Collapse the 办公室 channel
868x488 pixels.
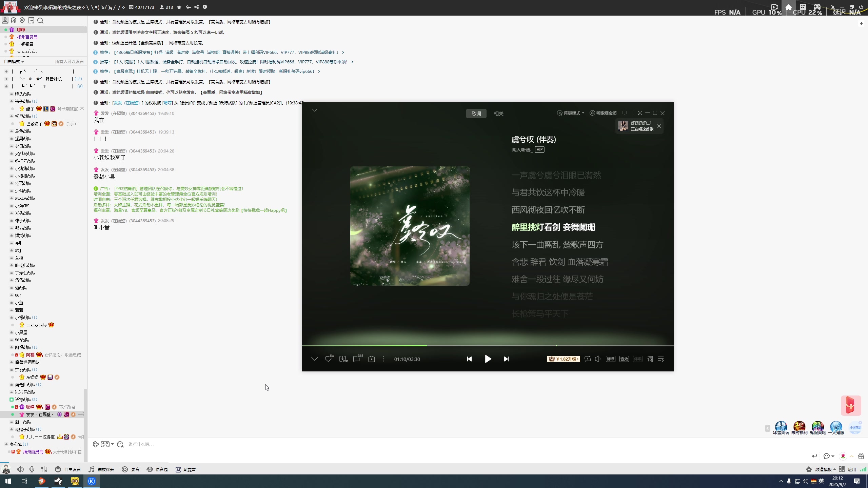pyautogui.click(x=6, y=444)
